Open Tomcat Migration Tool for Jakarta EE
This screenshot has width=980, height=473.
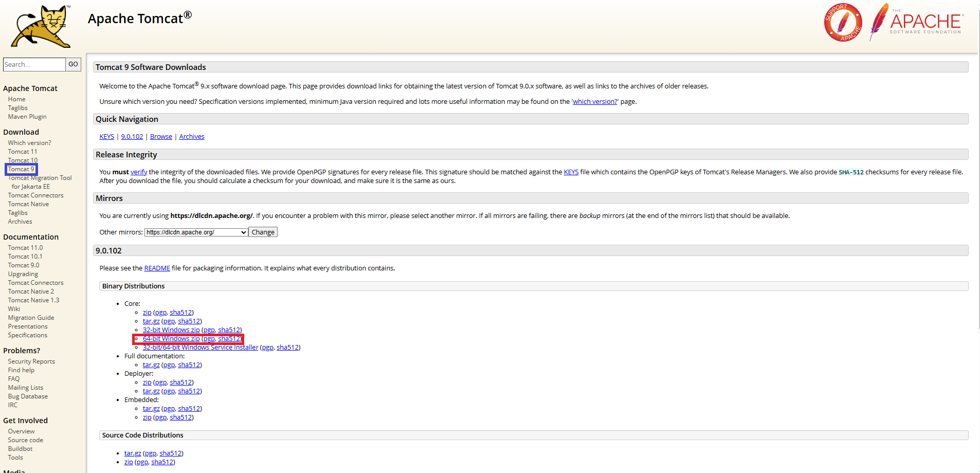tap(40, 182)
